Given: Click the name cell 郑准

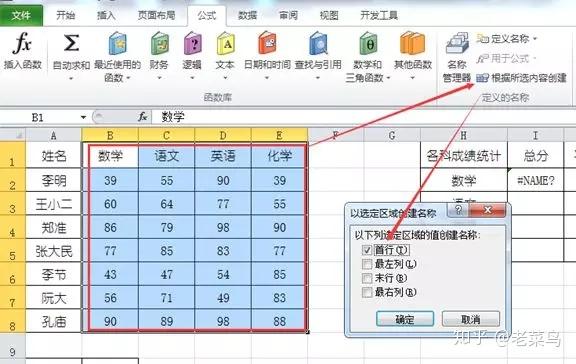Looking at the screenshot, I should [x=54, y=227].
